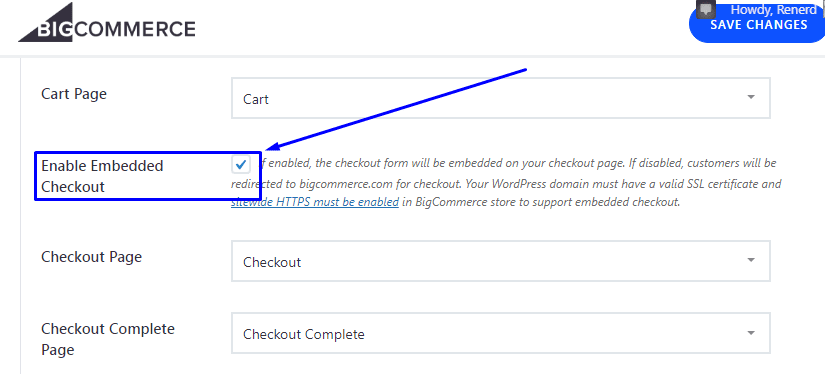This screenshot has width=825, height=374.
Task: Click the Enable Embedded Checkout label
Action: click(x=102, y=176)
